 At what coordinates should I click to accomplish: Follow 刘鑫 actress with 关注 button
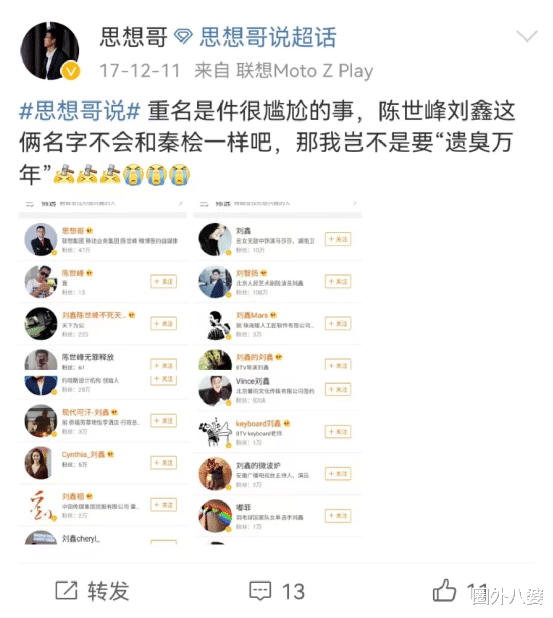coord(338,239)
